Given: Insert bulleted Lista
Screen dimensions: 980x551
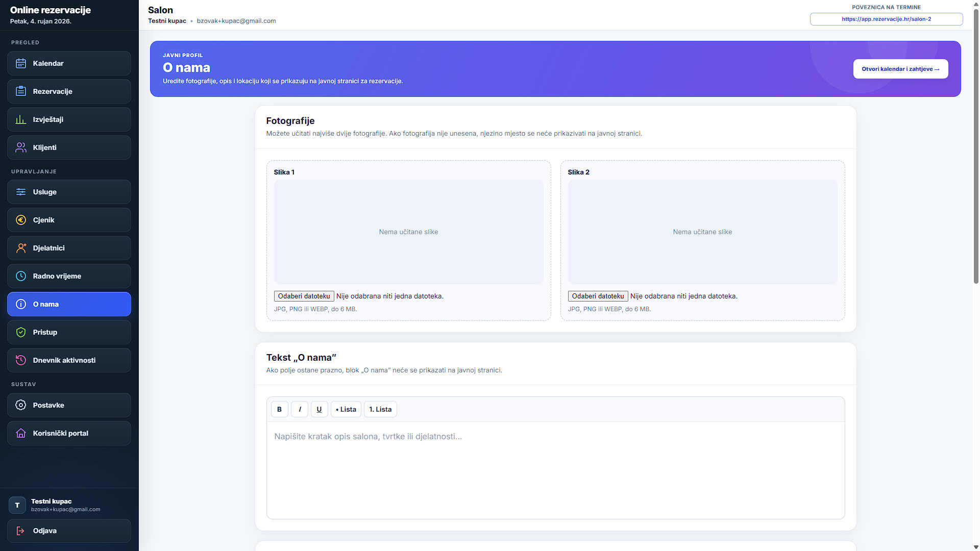Looking at the screenshot, I should point(346,409).
